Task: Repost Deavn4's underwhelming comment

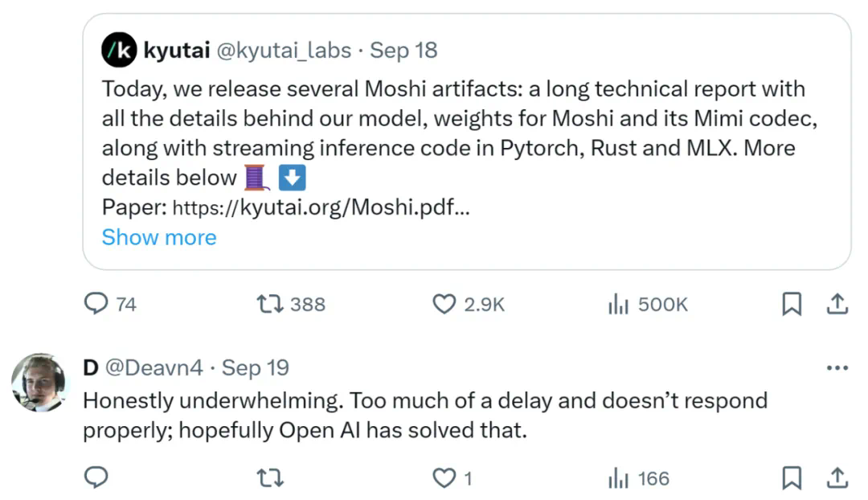Action: tap(267, 478)
